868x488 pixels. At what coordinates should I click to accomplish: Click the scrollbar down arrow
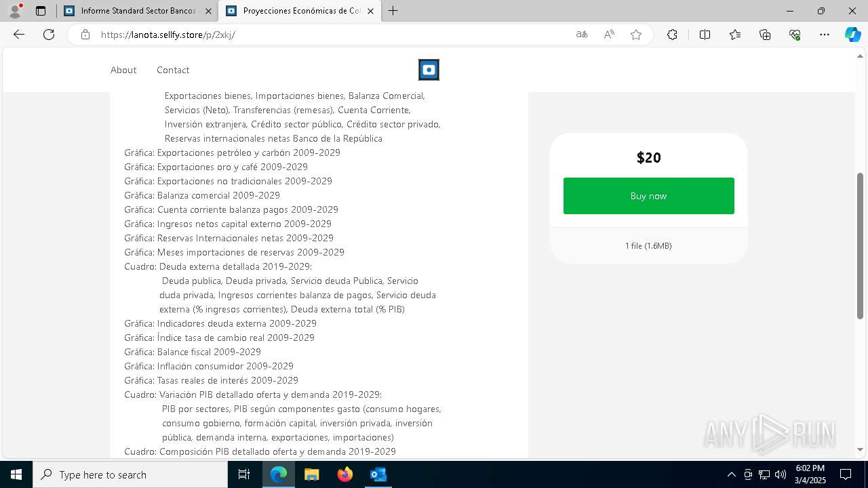(861, 449)
